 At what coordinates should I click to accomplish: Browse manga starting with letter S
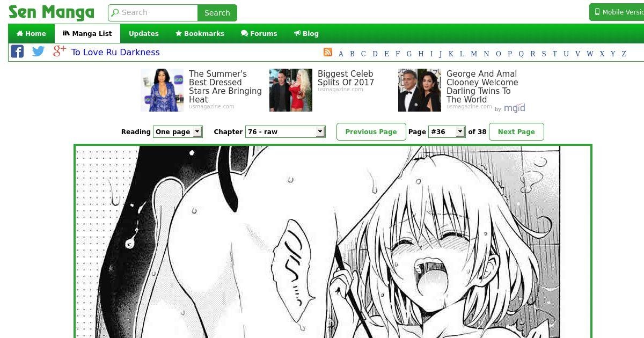tap(544, 54)
